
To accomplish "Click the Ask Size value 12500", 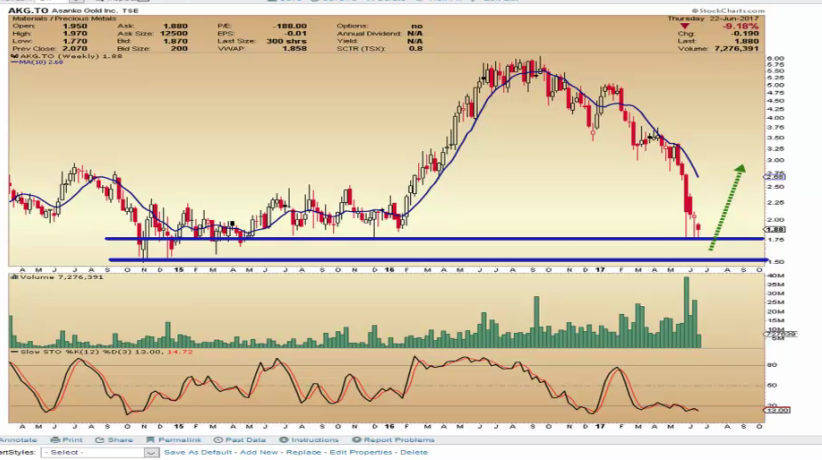I will [174, 33].
